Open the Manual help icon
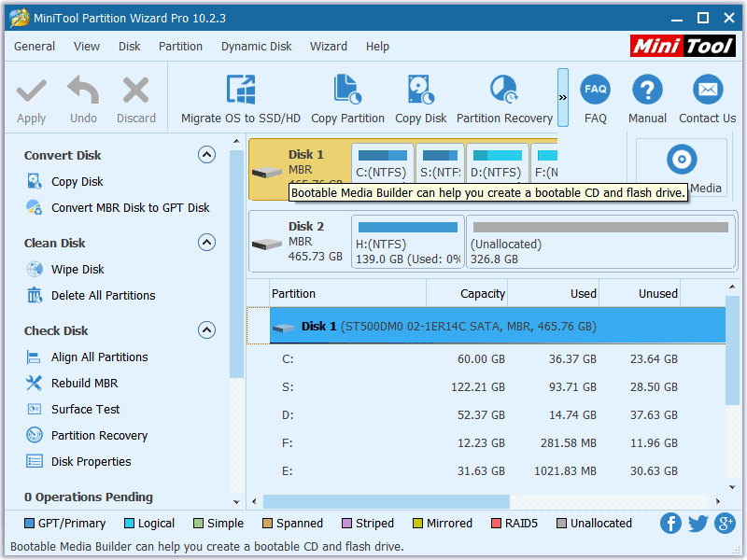The image size is (747, 560). (647, 89)
